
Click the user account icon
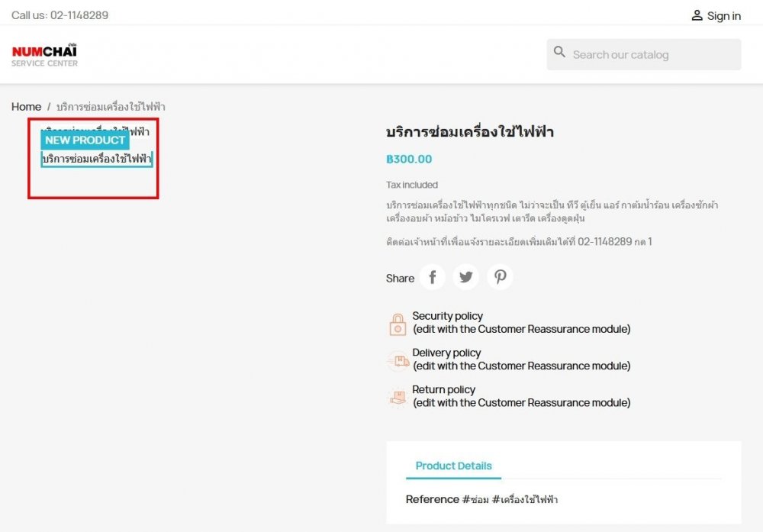697,15
